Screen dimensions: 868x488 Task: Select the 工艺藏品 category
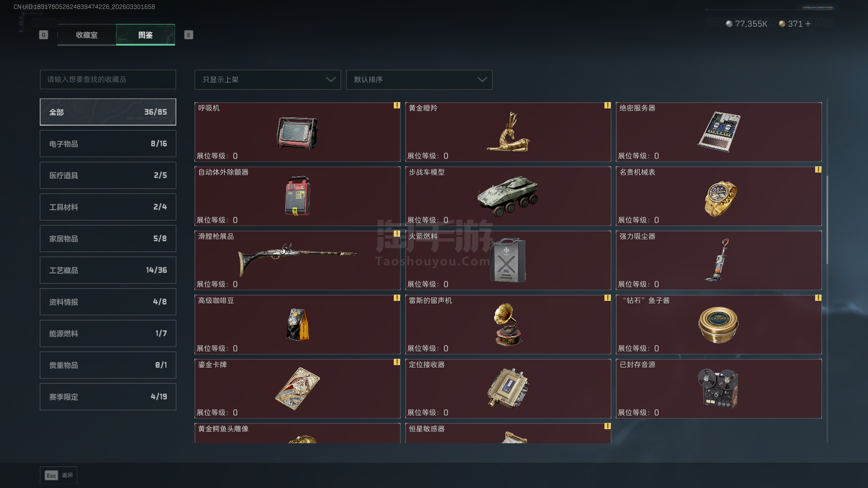108,270
